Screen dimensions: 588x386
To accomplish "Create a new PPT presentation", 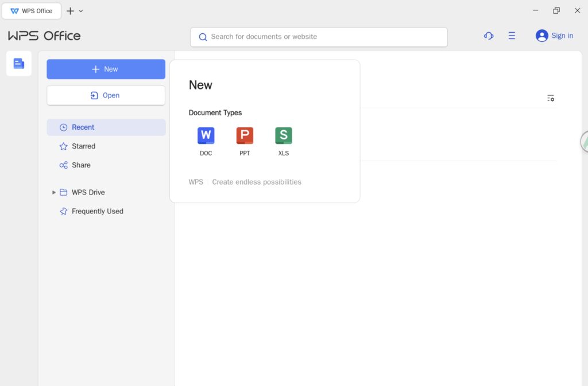I will coord(245,141).
